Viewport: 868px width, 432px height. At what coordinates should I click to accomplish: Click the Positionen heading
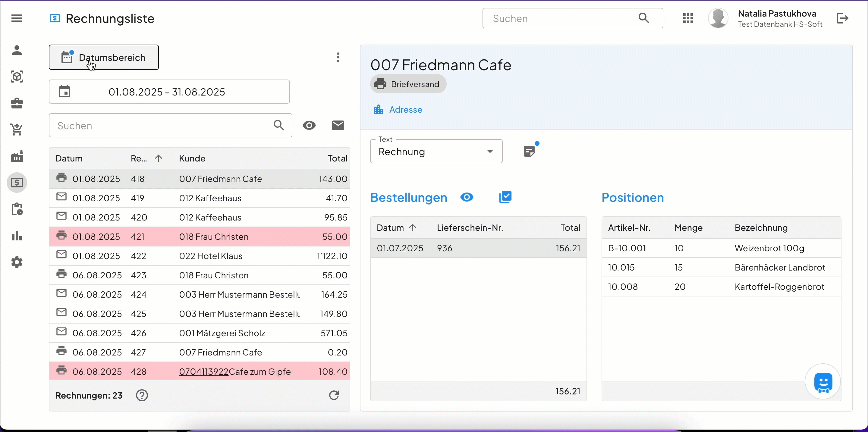633,197
